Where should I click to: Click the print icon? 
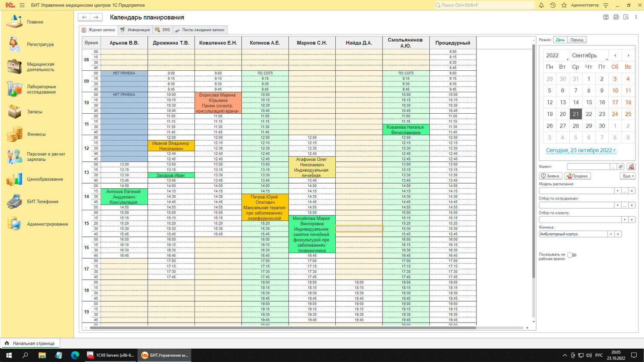pyautogui.click(x=616, y=17)
